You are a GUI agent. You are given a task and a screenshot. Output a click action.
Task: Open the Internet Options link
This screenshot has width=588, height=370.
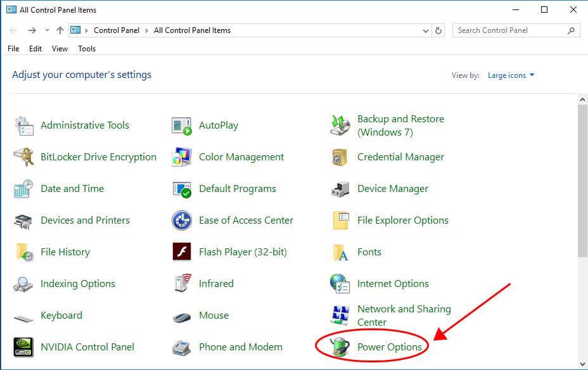[393, 284]
